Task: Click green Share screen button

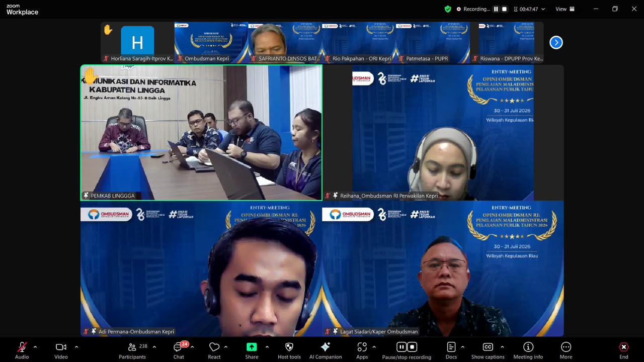Action: (x=252, y=347)
